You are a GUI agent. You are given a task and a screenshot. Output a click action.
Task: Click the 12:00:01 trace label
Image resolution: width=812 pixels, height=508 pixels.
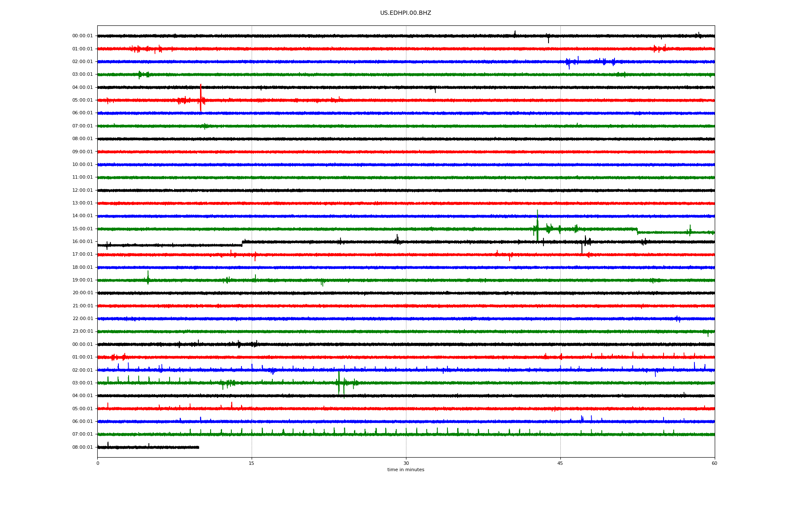[82, 190]
